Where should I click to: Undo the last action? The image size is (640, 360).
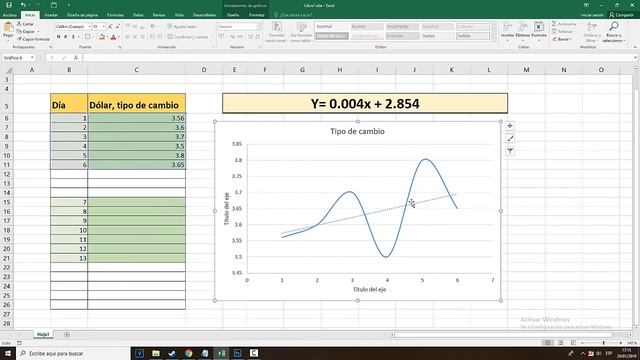coord(23,5)
